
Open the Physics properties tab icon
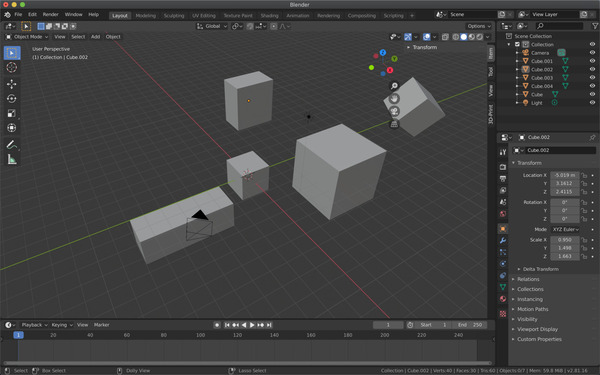pyautogui.click(x=503, y=264)
